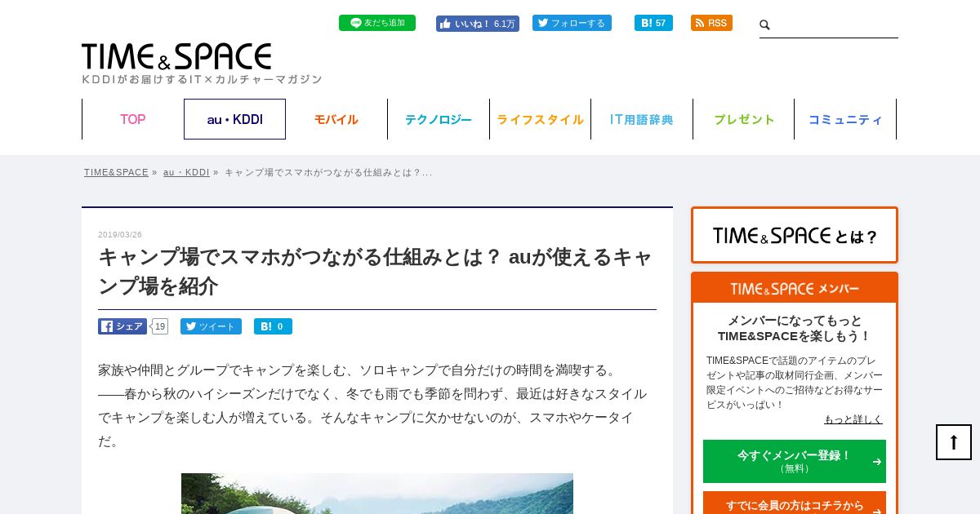This screenshot has height=514, width=980.
Task: Follow on Twitter via フォローする button
Action: point(572,23)
